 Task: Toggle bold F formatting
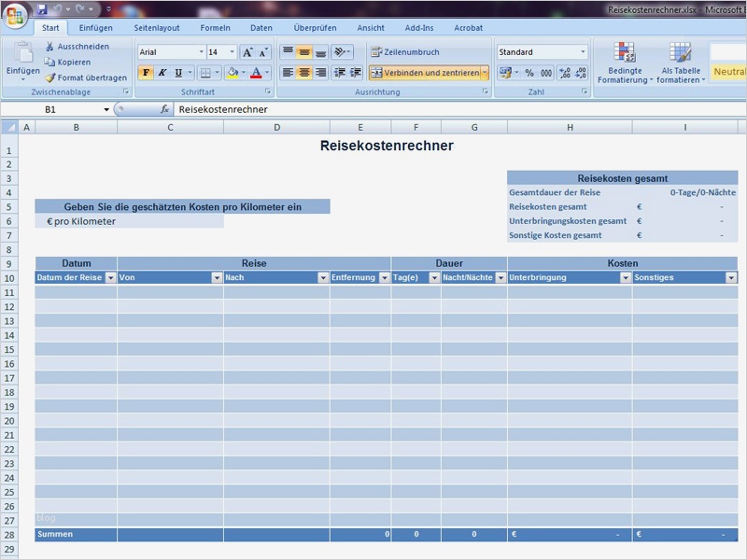(146, 73)
